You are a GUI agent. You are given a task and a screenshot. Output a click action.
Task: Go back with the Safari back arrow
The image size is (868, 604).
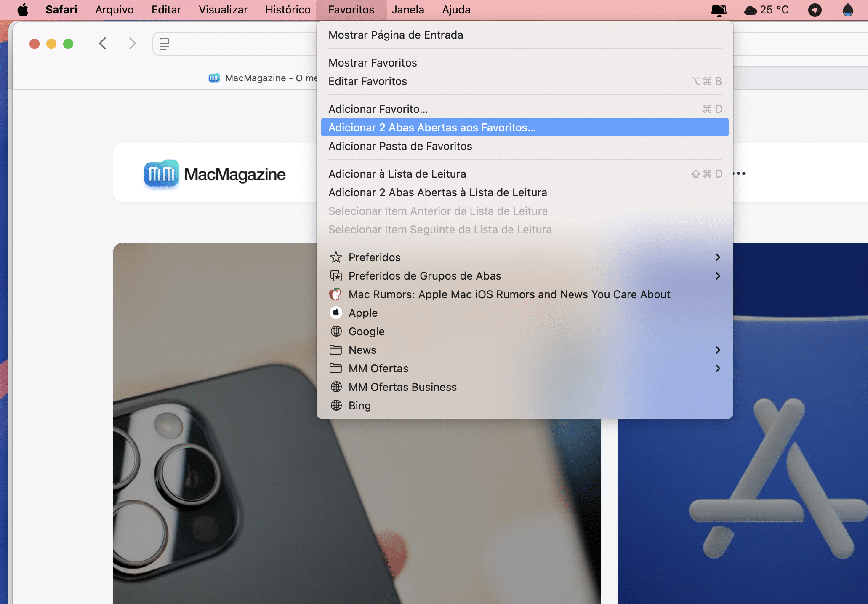coord(103,43)
